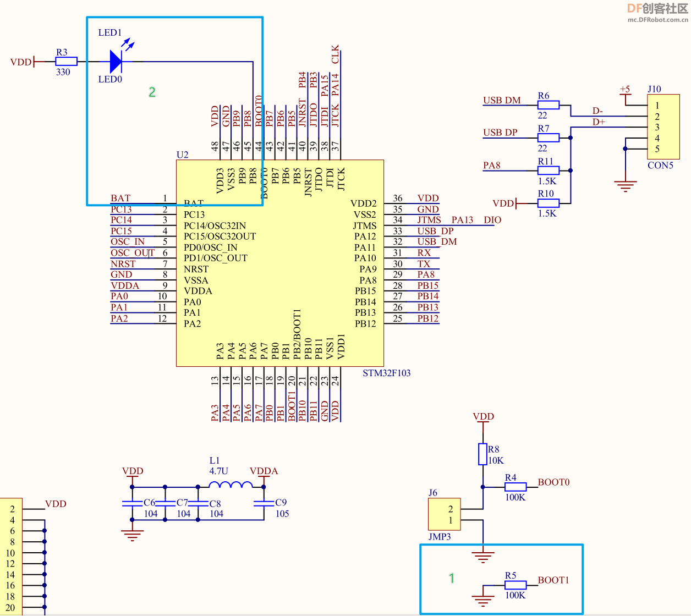Select the VDDA net label at pin 9
The width and height of the screenshot is (691, 616).
125,286
